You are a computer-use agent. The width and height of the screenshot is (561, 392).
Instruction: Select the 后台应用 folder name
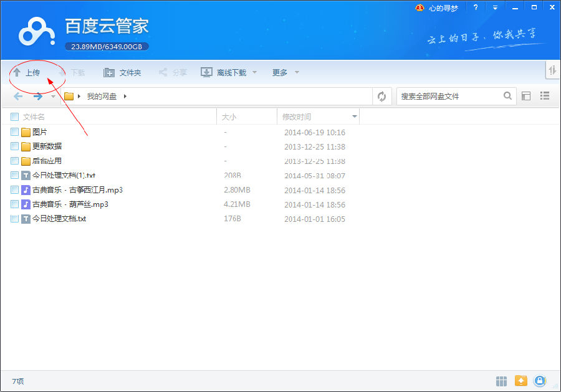pyautogui.click(x=47, y=161)
